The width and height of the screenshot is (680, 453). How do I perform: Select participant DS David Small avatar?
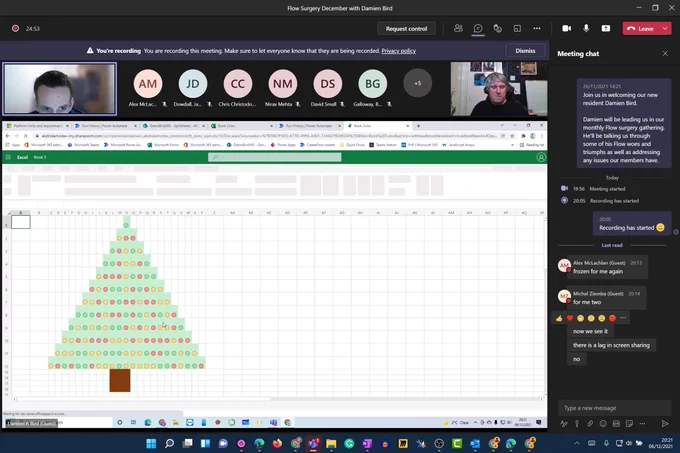click(x=327, y=83)
